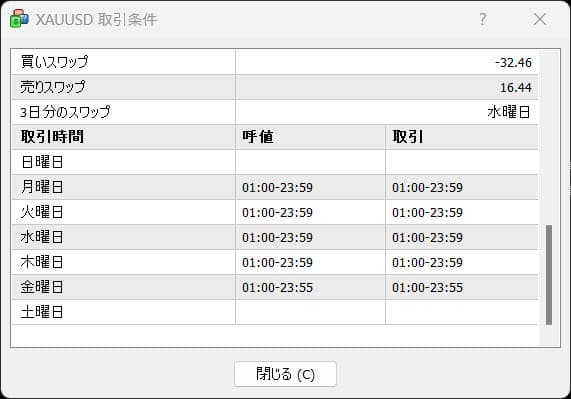Select the 木曜日 row label
The width and height of the screenshot is (571, 399).
click(x=42, y=262)
